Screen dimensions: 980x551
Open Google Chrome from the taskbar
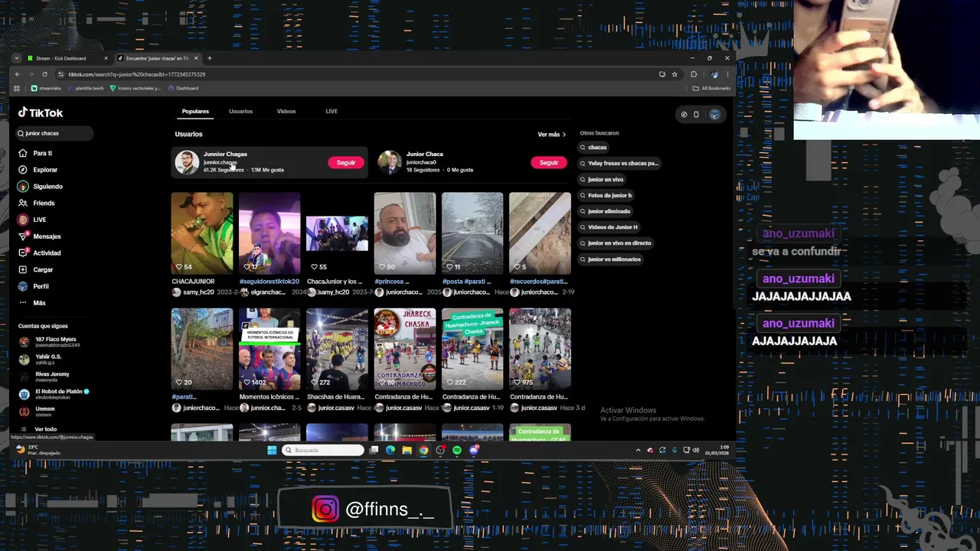[423, 450]
